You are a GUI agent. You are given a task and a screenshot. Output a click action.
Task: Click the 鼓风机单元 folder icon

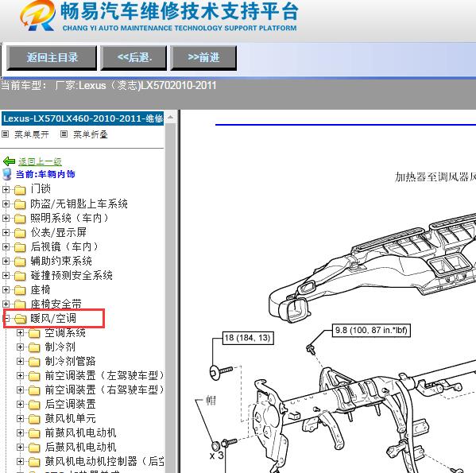tap(34, 419)
